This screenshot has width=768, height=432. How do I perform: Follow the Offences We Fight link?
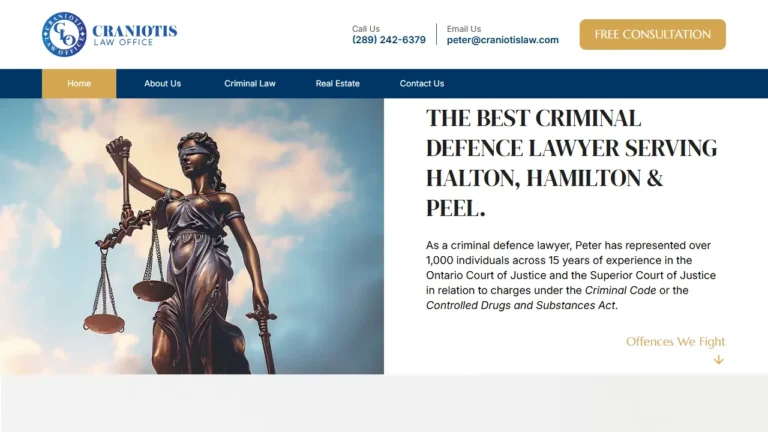click(x=675, y=341)
